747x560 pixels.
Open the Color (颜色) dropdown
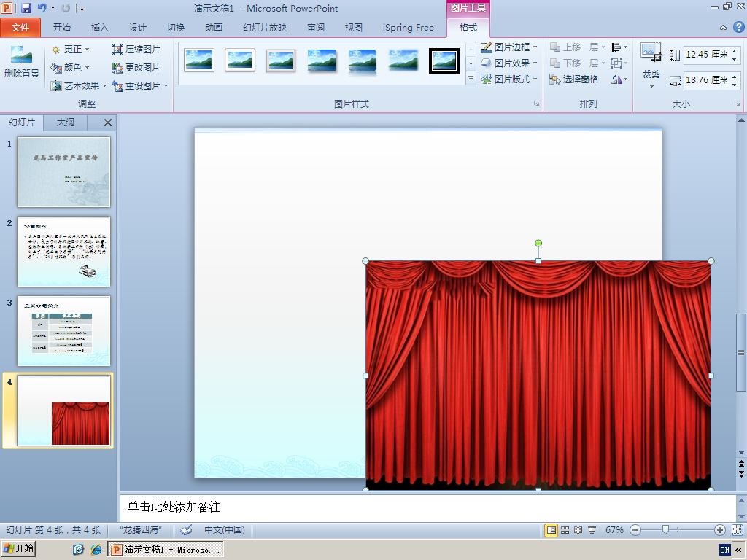(71, 68)
